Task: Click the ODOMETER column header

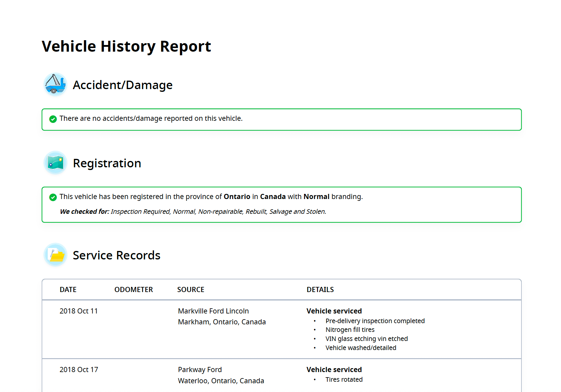Action: pyautogui.click(x=133, y=290)
